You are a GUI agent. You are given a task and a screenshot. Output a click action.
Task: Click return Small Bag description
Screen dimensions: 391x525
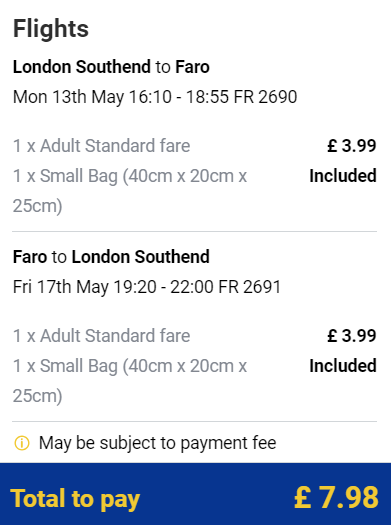pos(130,381)
